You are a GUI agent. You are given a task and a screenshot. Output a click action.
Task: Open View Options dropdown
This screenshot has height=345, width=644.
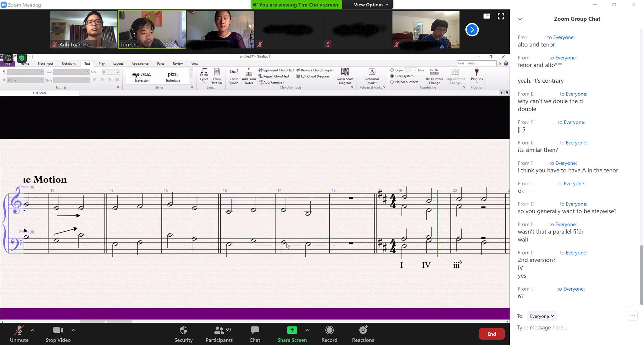(x=371, y=5)
